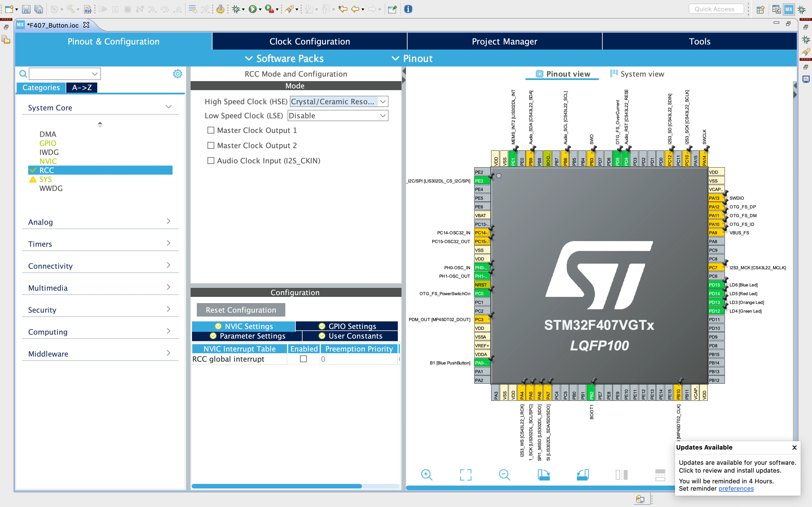This screenshot has width=812, height=507.
Task: Click the Reset Configuration button
Action: click(241, 310)
